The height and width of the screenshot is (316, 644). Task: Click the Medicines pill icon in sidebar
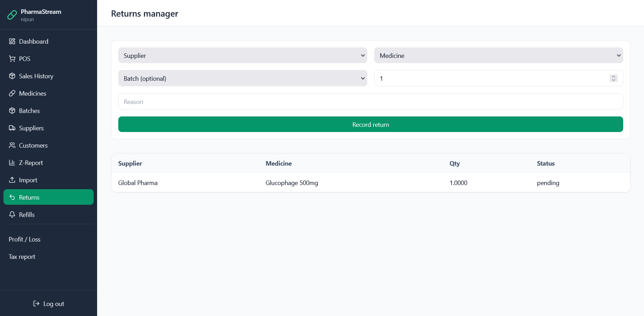[x=12, y=94]
